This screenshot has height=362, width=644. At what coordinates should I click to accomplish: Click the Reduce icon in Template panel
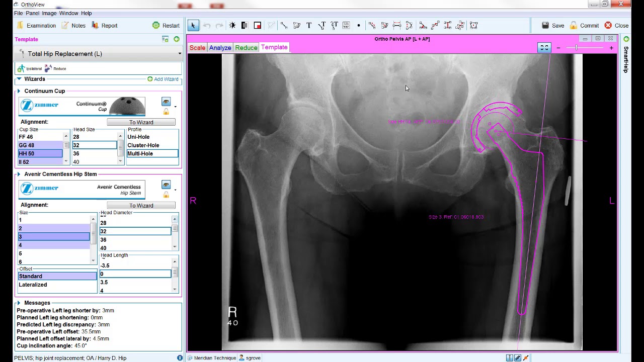click(48, 68)
